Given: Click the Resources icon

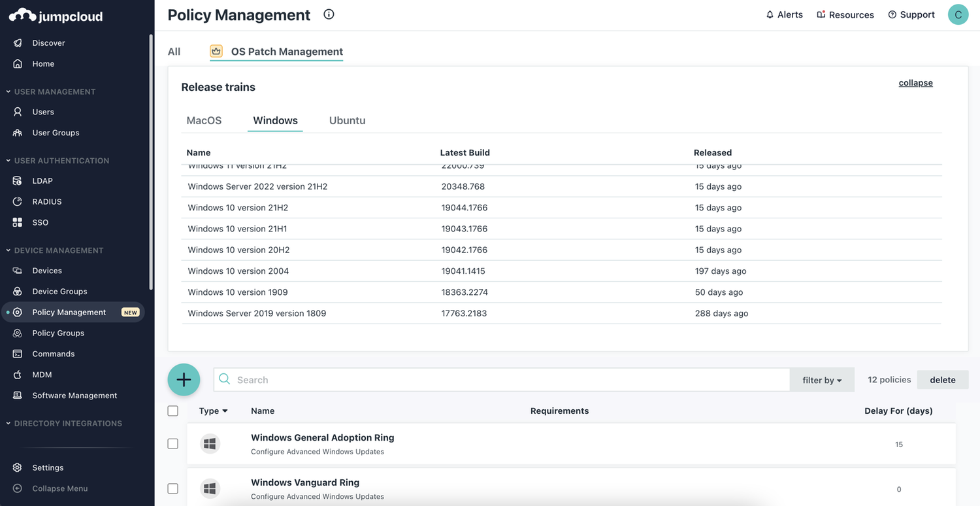Looking at the screenshot, I should [821, 14].
